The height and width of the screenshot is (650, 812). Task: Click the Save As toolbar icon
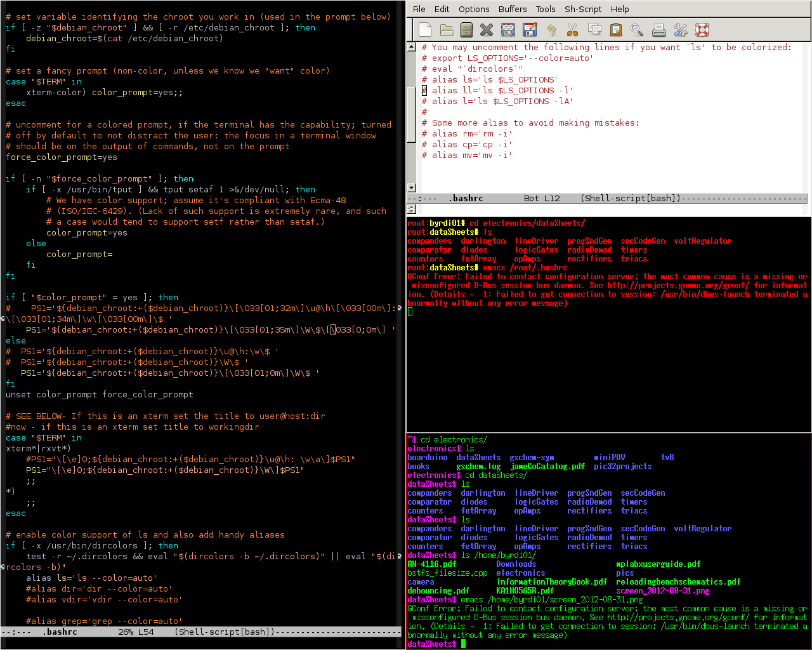point(531,29)
